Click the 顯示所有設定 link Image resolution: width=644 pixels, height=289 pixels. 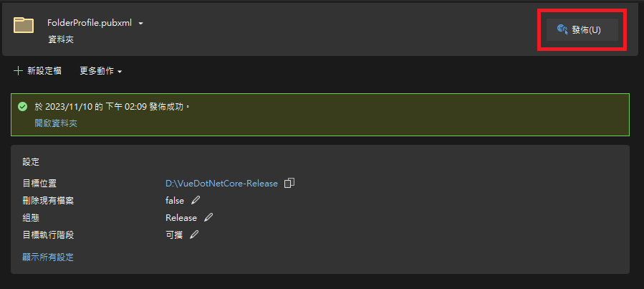48,257
